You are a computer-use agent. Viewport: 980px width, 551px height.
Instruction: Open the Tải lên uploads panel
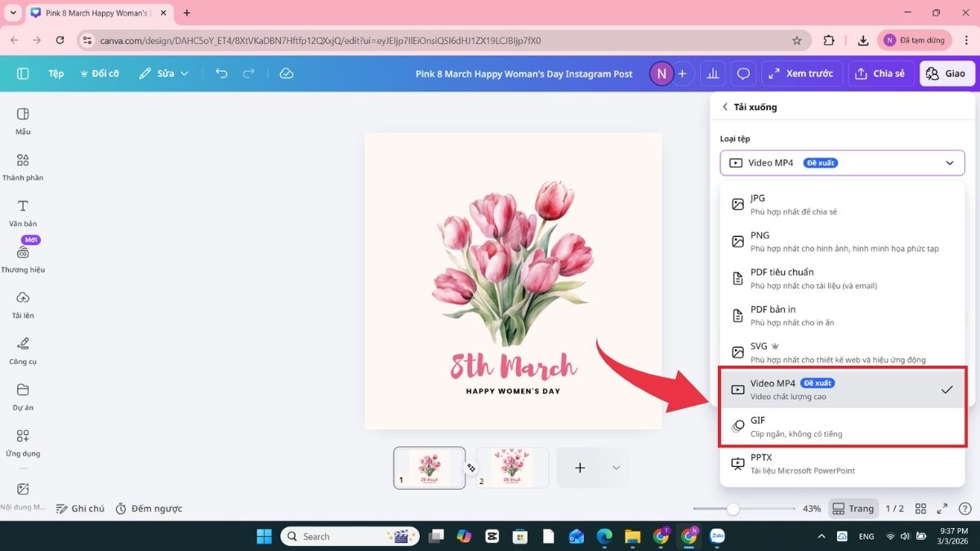(23, 304)
